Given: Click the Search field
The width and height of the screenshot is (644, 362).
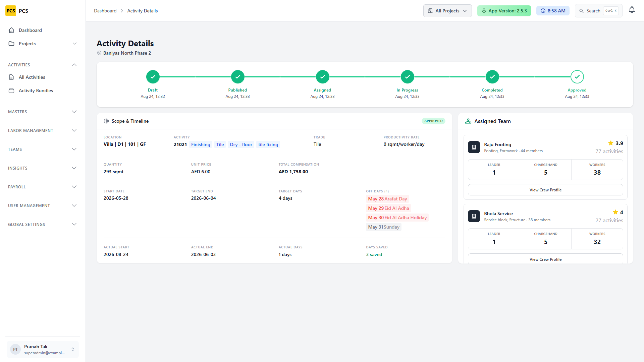Looking at the screenshot, I should [x=599, y=11].
